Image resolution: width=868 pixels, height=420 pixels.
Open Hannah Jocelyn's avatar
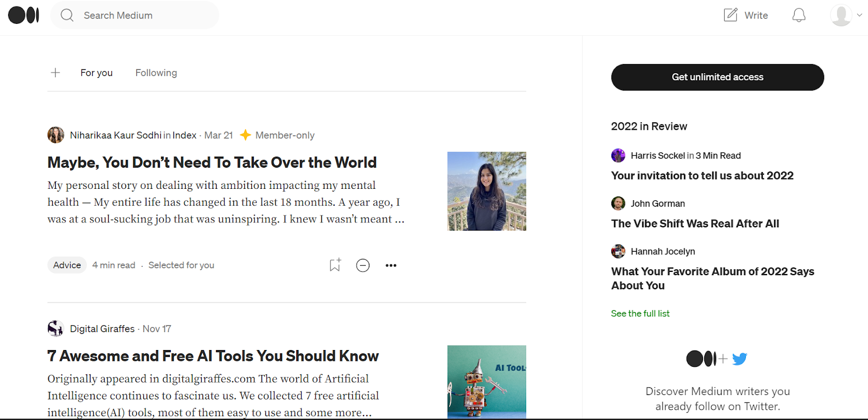coord(618,251)
